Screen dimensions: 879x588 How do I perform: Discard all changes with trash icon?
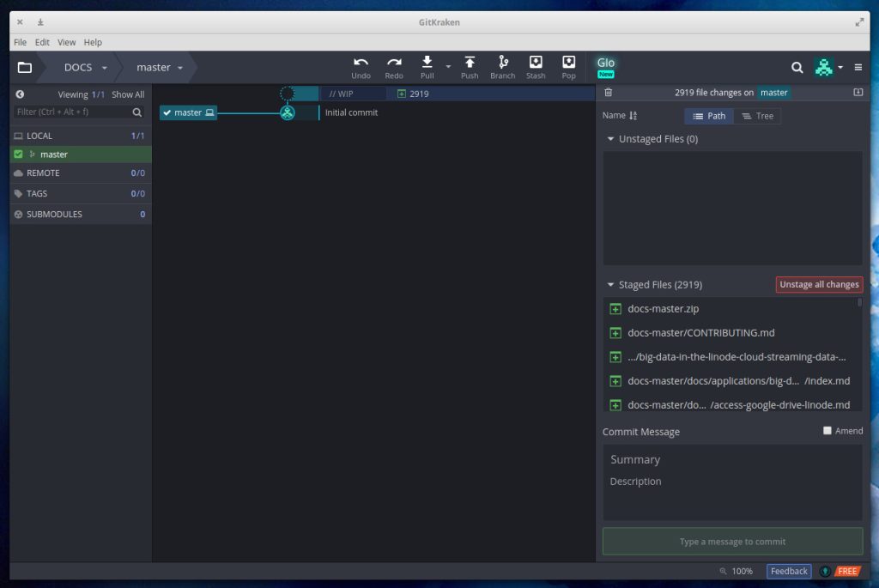(609, 93)
